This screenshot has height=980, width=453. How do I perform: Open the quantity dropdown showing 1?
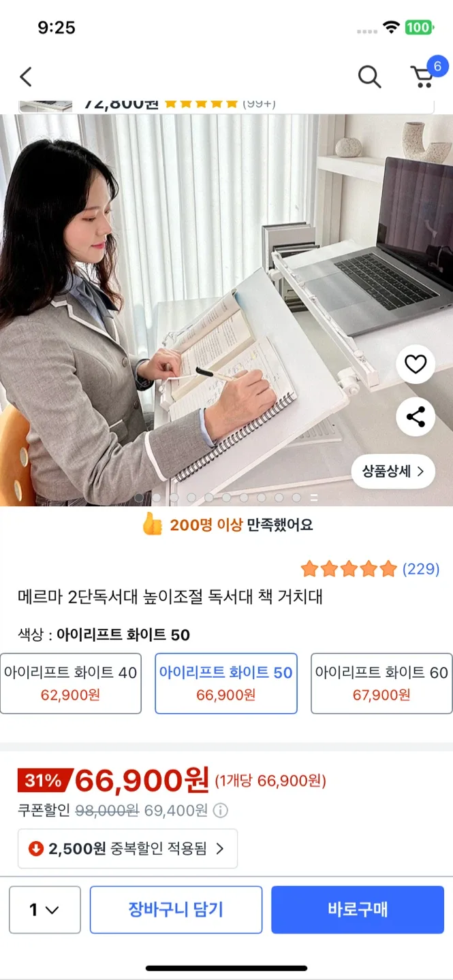pyautogui.click(x=45, y=909)
